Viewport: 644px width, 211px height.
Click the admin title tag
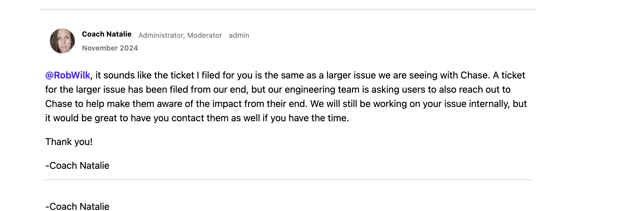[239, 35]
